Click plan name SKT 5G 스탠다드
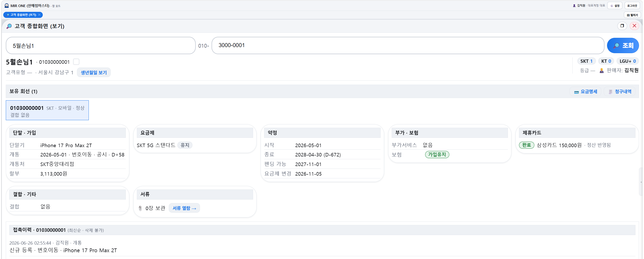 click(156, 145)
